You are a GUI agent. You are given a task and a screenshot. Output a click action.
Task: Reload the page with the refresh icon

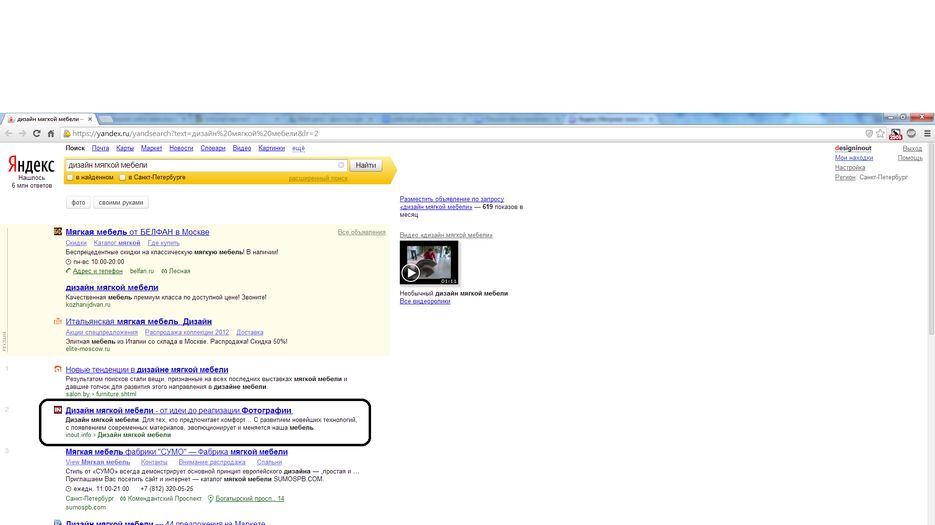tap(36, 134)
